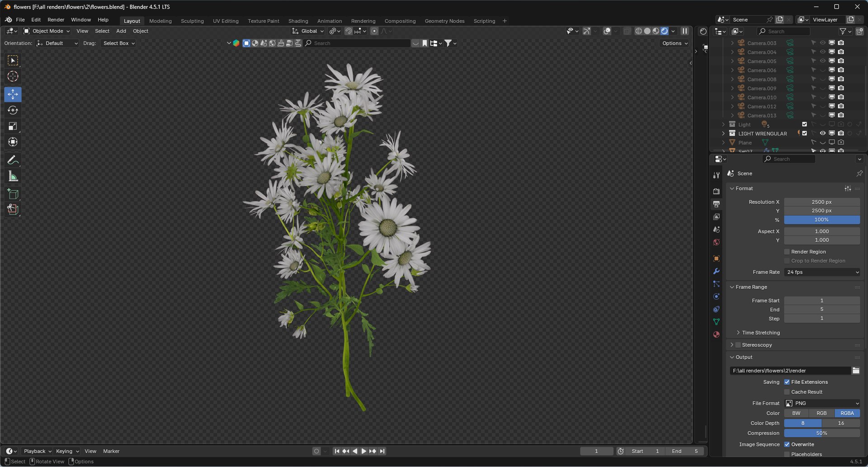868x467 pixels.
Task: Open the Modifiers wrench properties tab
Action: [716, 271]
